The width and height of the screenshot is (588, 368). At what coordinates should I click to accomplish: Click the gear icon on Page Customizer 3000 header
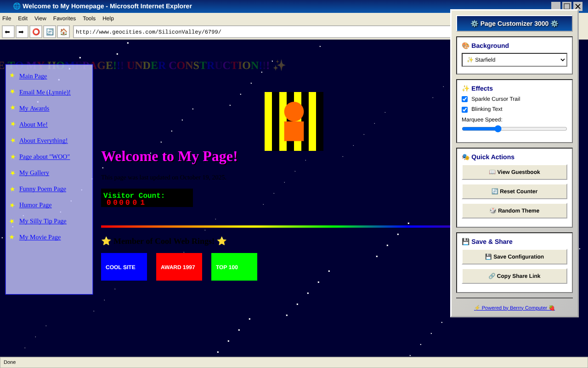pos(474,23)
